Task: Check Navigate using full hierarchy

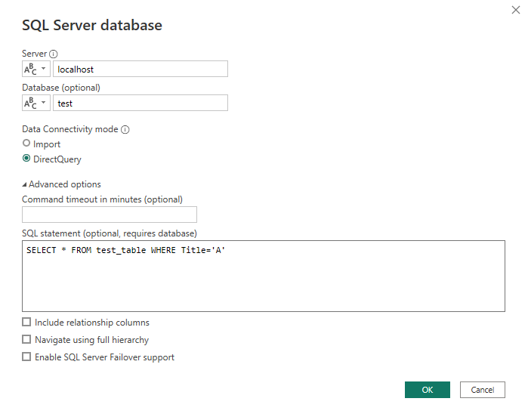Action: tap(27, 340)
